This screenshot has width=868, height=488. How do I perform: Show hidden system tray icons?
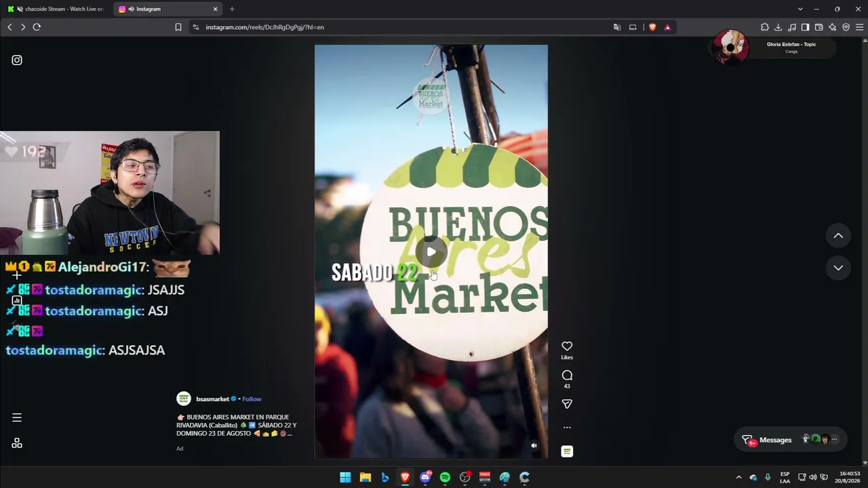coord(738,477)
